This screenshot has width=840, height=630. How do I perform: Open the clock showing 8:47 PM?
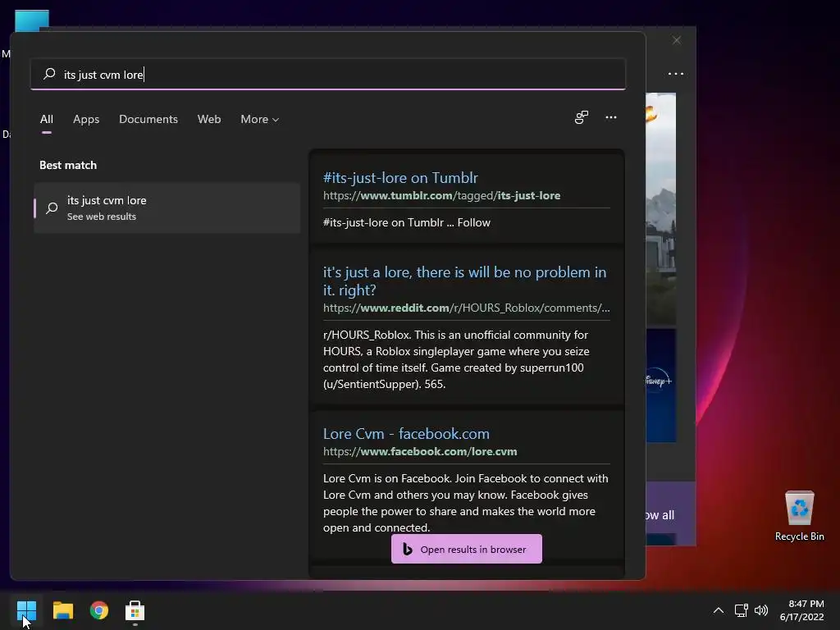(x=801, y=610)
